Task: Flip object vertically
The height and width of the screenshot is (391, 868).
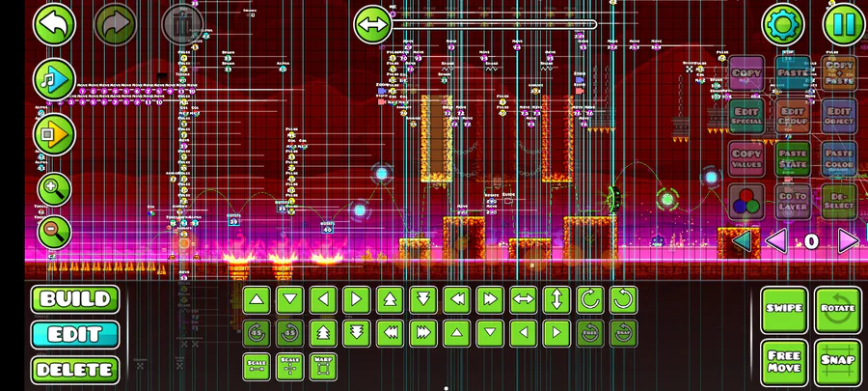Action: [556, 300]
